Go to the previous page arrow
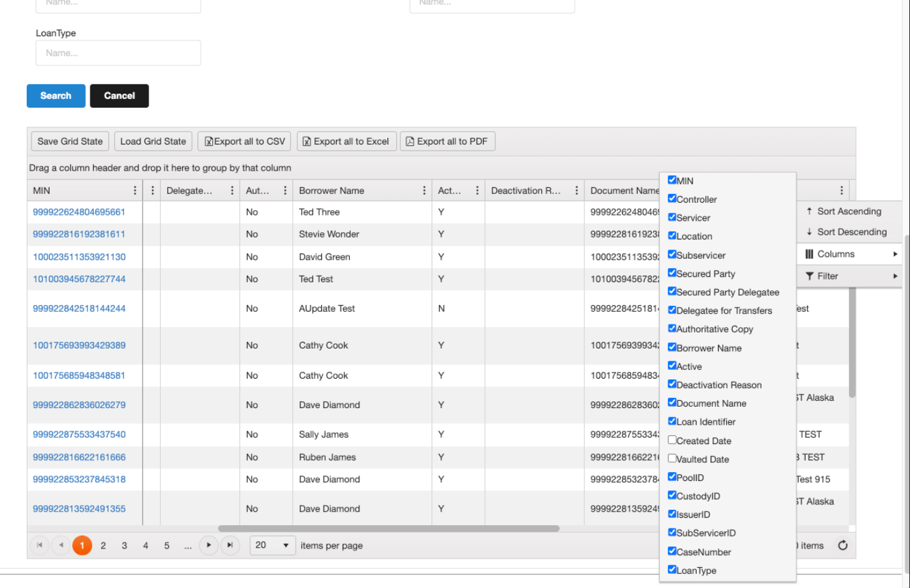The image size is (910, 588). (60, 545)
